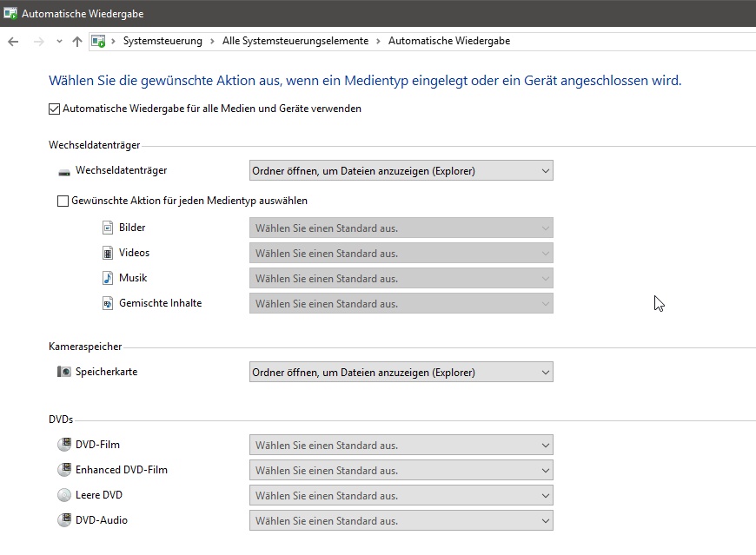This screenshot has width=756, height=555.
Task: Click the Automatische Wiedergabe breadcrumb segment
Action: tap(448, 41)
